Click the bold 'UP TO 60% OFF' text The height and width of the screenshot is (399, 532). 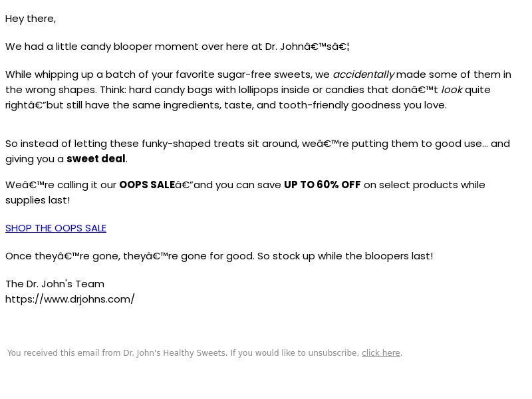[322, 185]
